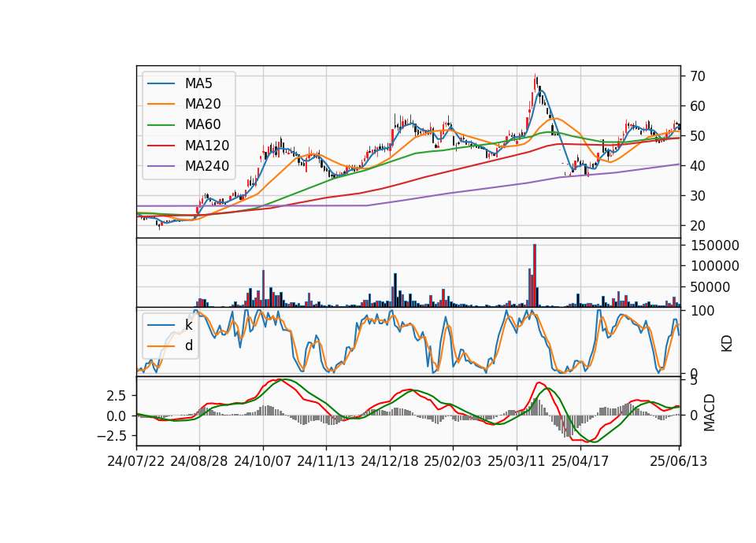Click the date label 25/04/17
756x543 pixels.
(x=580, y=461)
